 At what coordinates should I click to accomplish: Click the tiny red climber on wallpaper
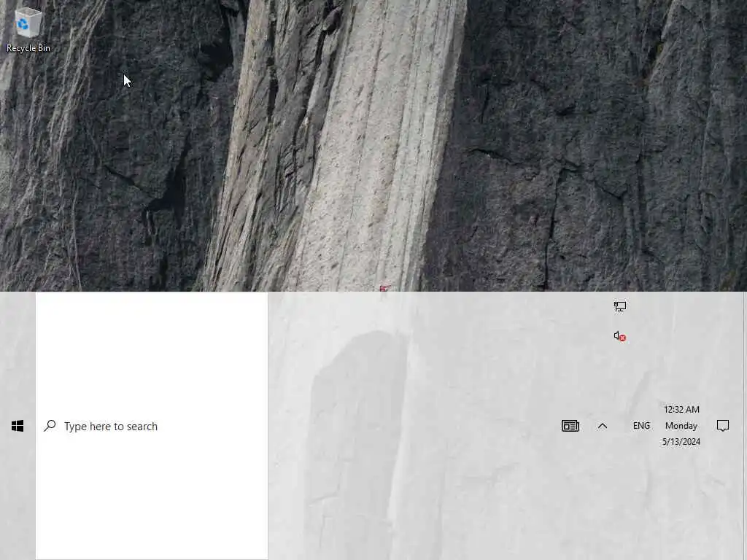(x=384, y=288)
